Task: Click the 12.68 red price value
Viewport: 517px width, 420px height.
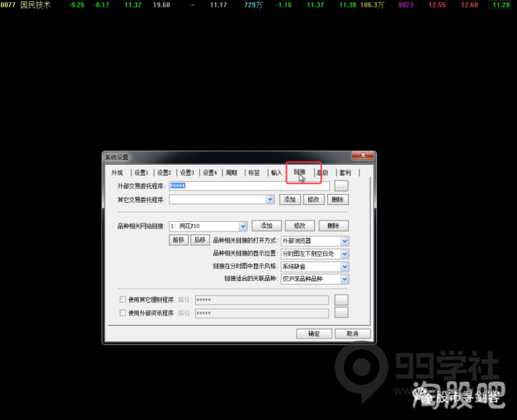Action: tap(469, 5)
